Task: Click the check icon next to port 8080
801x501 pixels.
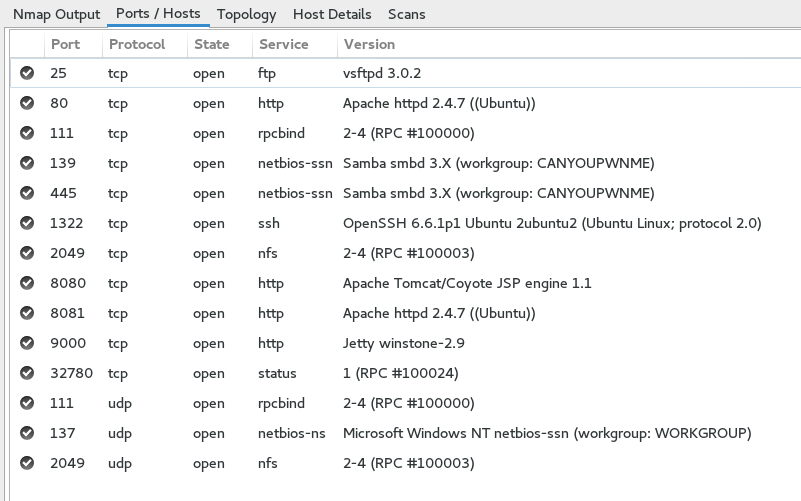Action: (x=27, y=283)
